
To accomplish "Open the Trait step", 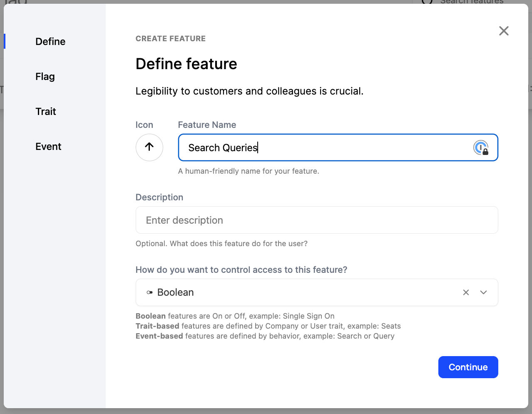I will tap(46, 111).
